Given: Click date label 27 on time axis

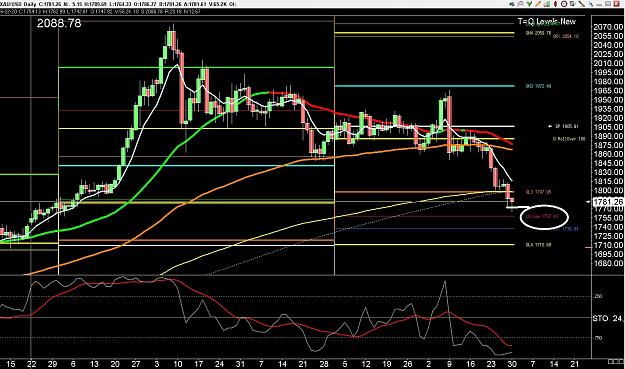Looking at the screenshot, I should point(136,364).
